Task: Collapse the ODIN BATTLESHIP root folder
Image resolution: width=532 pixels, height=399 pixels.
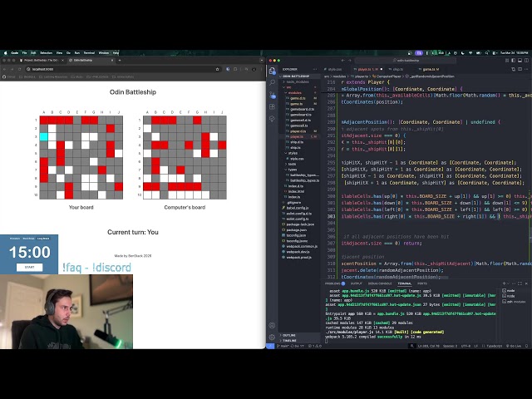Action: pyautogui.click(x=299, y=76)
